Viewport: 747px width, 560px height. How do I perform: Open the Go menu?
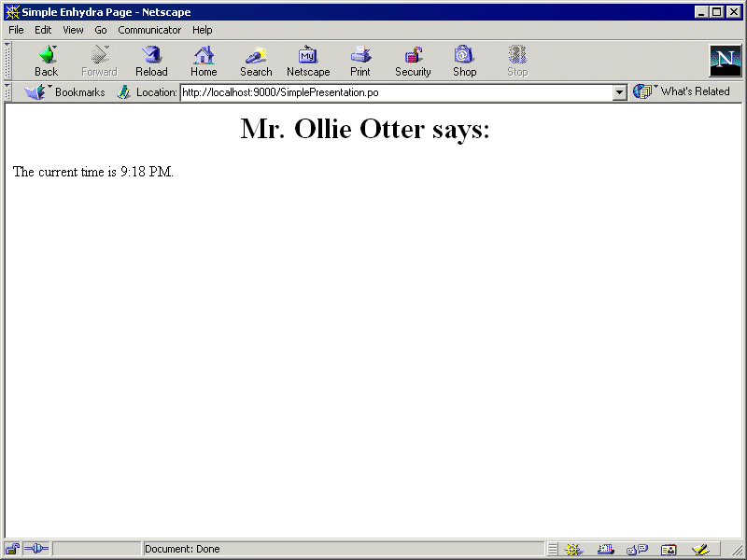click(x=101, y=30)
